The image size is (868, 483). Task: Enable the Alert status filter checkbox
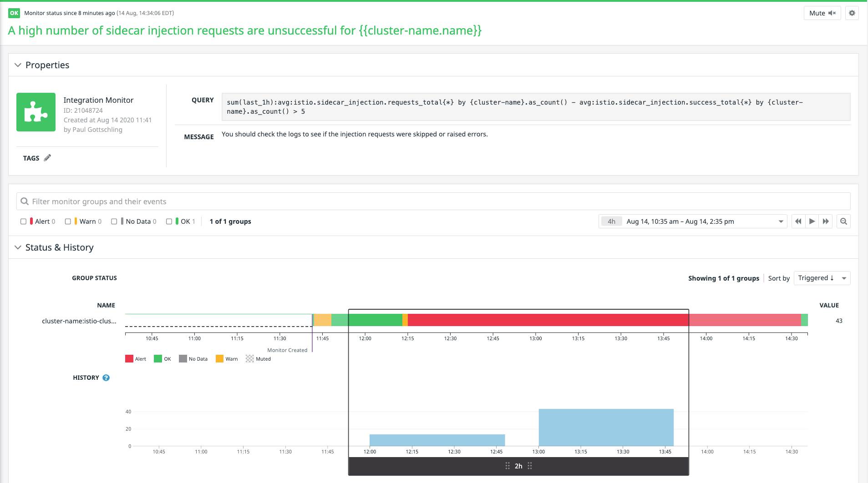23,221
